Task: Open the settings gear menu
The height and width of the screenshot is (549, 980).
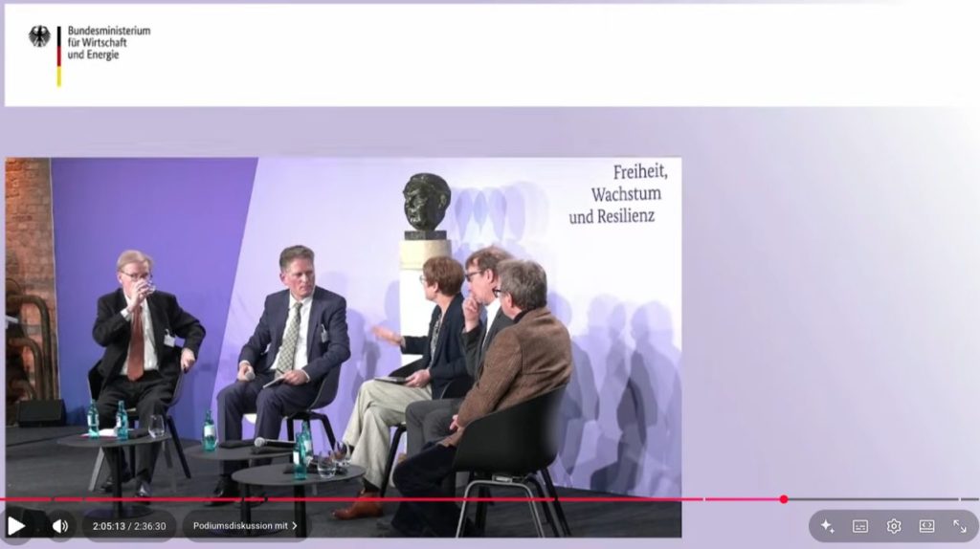Action: coord(894,526)
